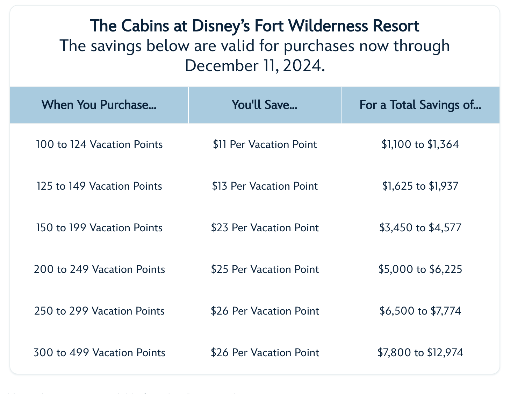The image size is (532, 394).
Task: Click the $3,450 to $4,577 savings cell
Action: click(x=420, y=228)
